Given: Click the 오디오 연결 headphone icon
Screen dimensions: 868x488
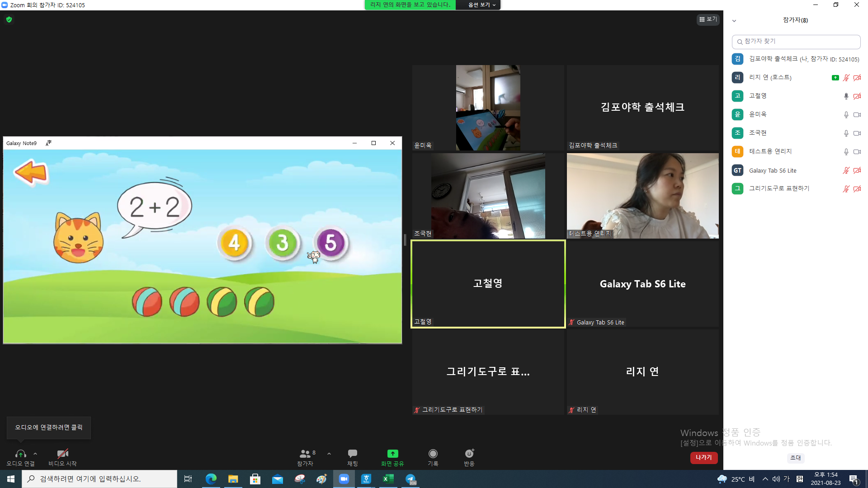Looking at the screenshot, I should 20,454.
